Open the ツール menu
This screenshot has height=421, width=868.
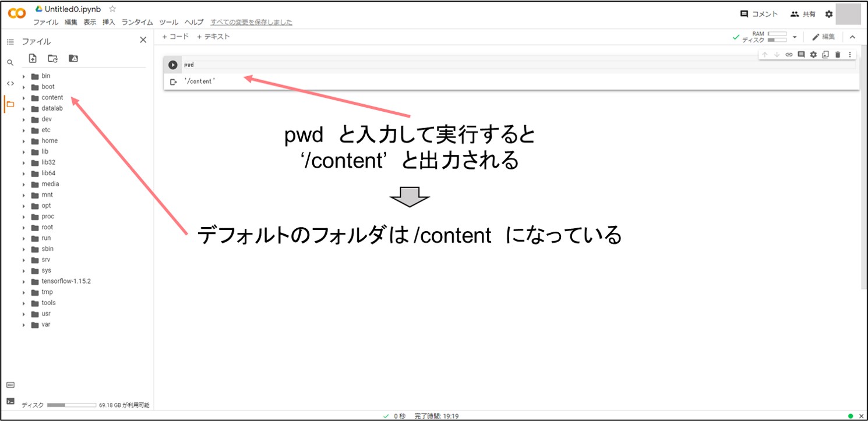[x=168, y=22]
